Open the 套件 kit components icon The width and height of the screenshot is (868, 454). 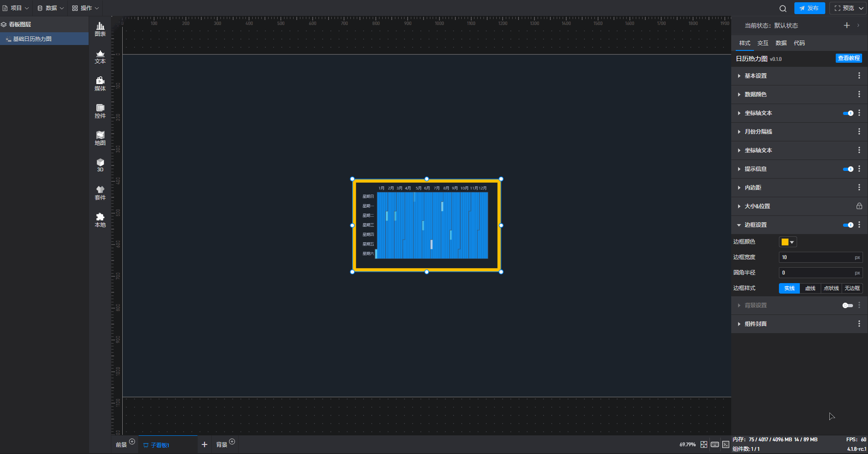100,193
